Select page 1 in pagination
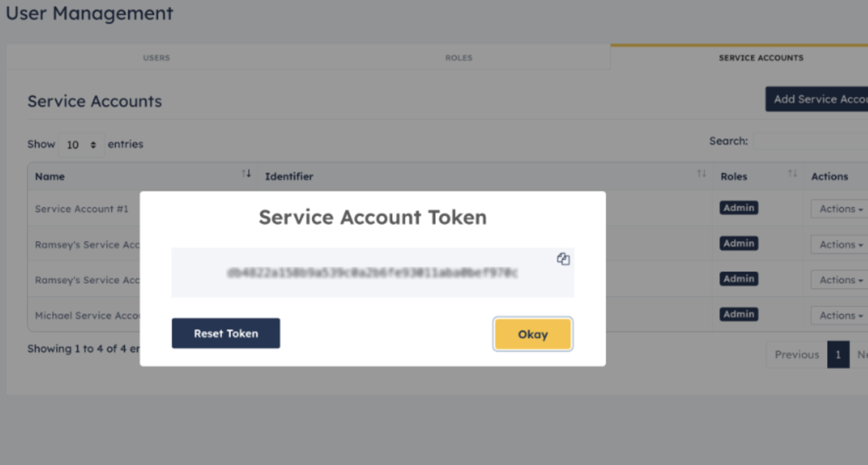 click(x=838, y=354)
